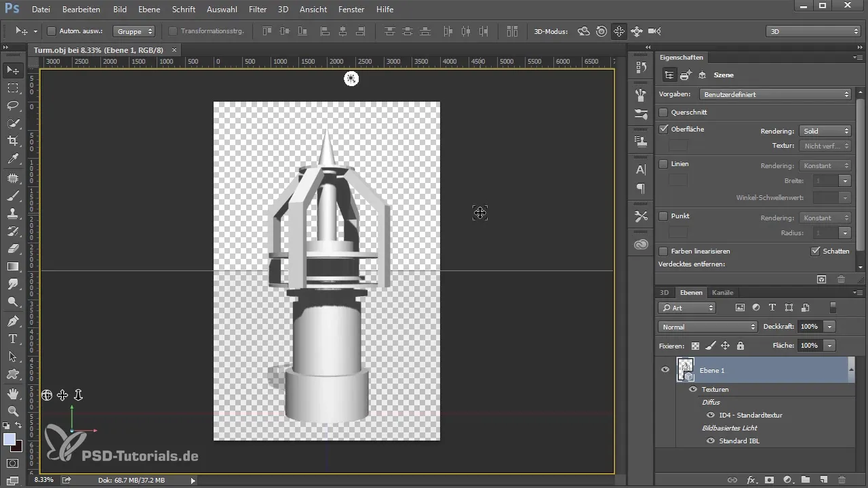Select the Brush tool
This screenshot has width=868, height=488.
[x=13, y=196]
